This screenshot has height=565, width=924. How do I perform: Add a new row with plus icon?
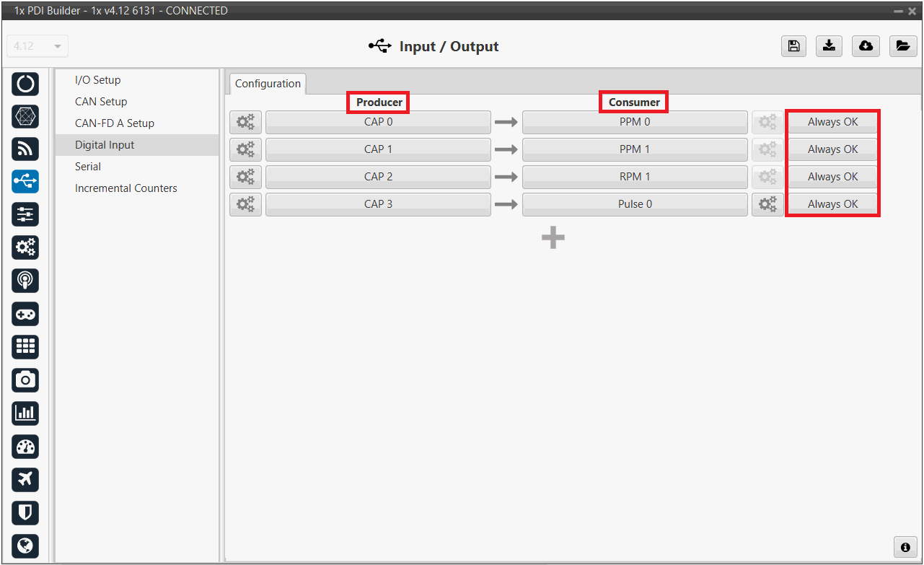pyautogui.click(x=553, y=238)
